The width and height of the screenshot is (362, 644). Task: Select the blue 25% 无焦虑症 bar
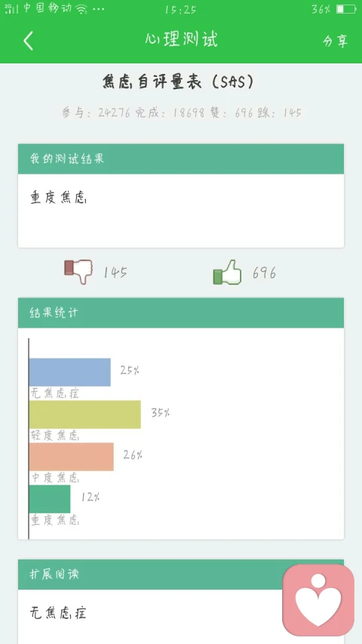pos(70,372)
